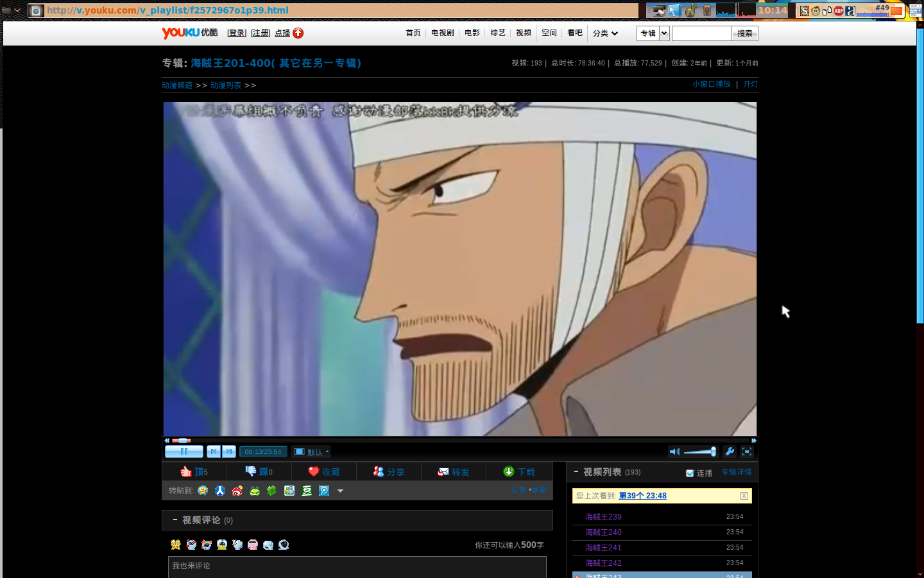Screen dimensions: 924x578
Task: Open the 看吧 nav item
Action: pyautogui.click(x=575, y=33)
